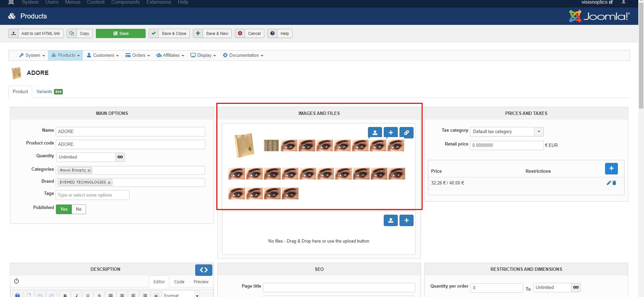
Task: Expand the highlighted Products dropdown menu
Action: [65, 55]
